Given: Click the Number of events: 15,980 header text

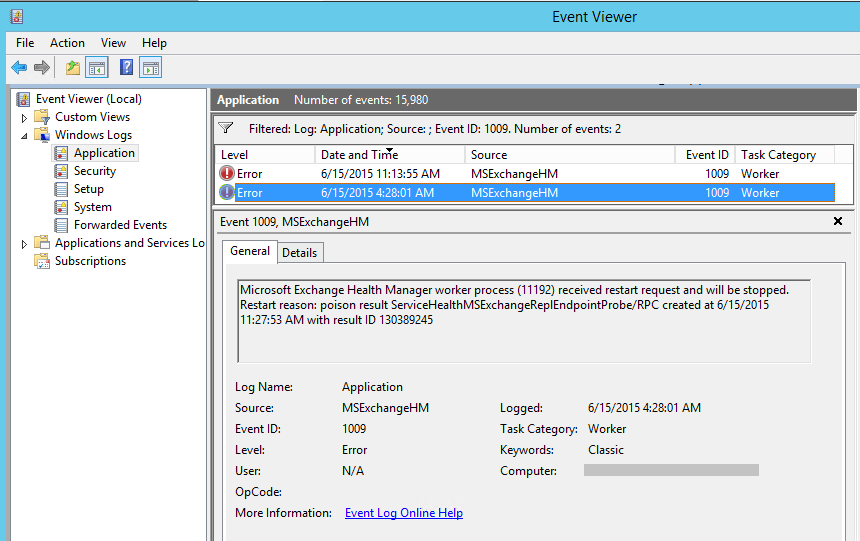Looking at the screenshot, I should click(361, 100).
